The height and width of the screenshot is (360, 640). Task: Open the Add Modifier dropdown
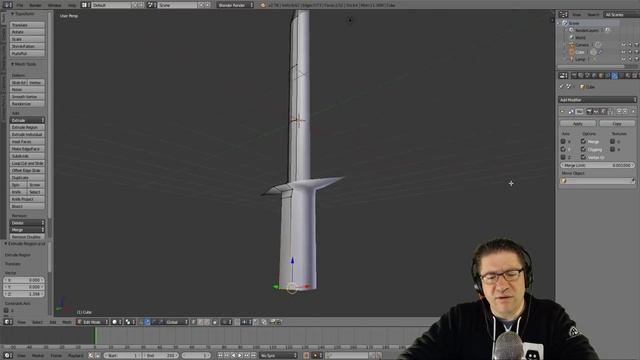point(597,100)
